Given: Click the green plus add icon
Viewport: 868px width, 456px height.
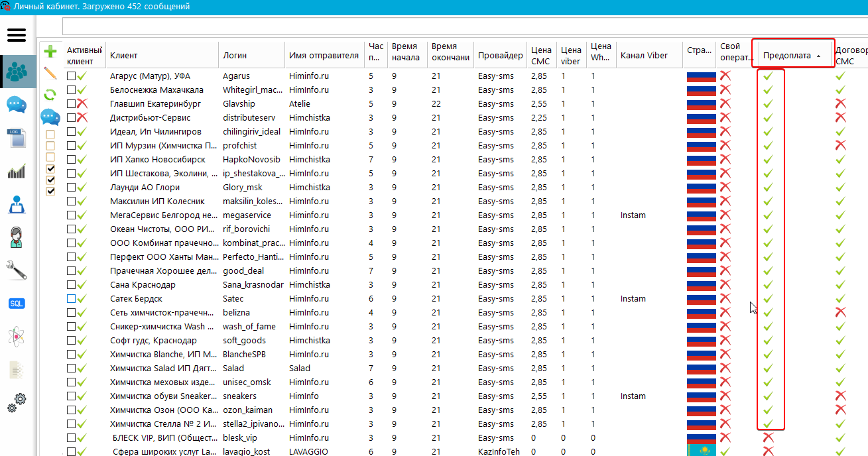Looking at the screenshot, I should click(x=50, y=52).
